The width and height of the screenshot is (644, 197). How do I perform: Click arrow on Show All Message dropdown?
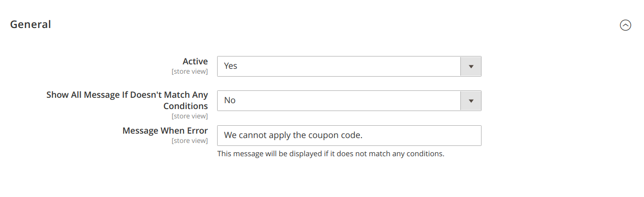click(471, 101)
